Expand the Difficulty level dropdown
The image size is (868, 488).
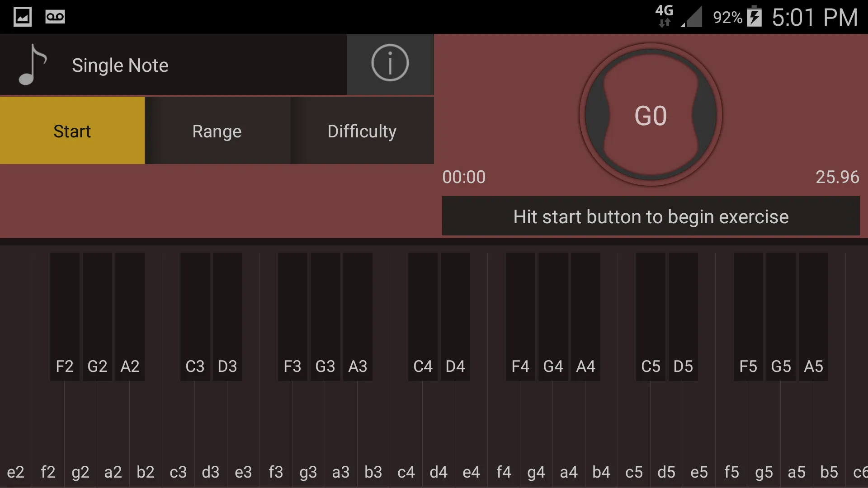pos(361,131)
